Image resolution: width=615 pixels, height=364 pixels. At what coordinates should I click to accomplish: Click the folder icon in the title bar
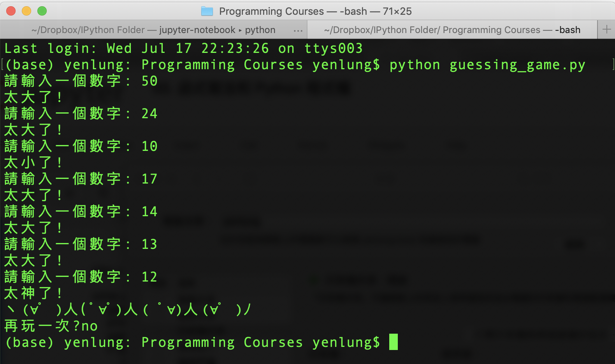207,11
